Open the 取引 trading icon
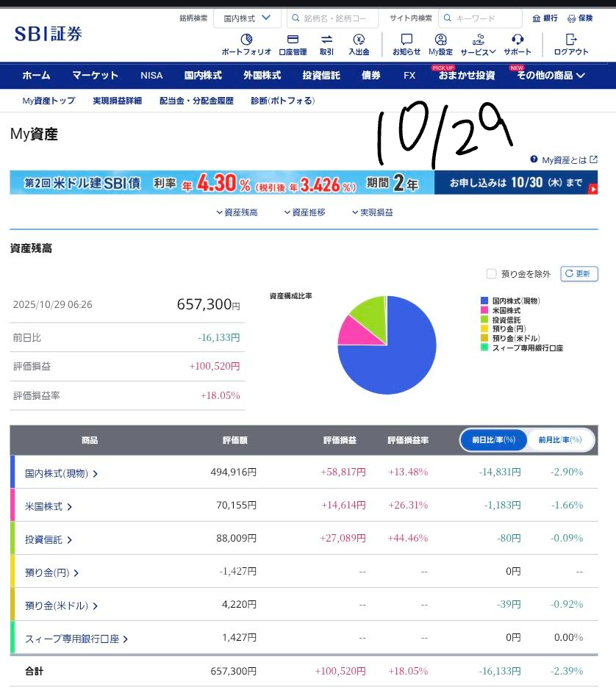Screen dimensions: 616x690 tap(326, 40)
